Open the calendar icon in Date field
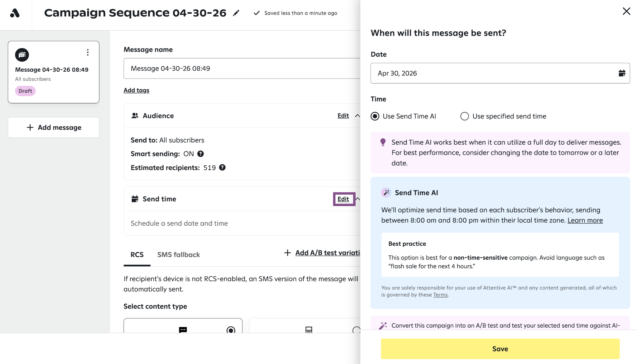This screenshot has width=636, height=364. pyautogui.click(x=622, y=73)
